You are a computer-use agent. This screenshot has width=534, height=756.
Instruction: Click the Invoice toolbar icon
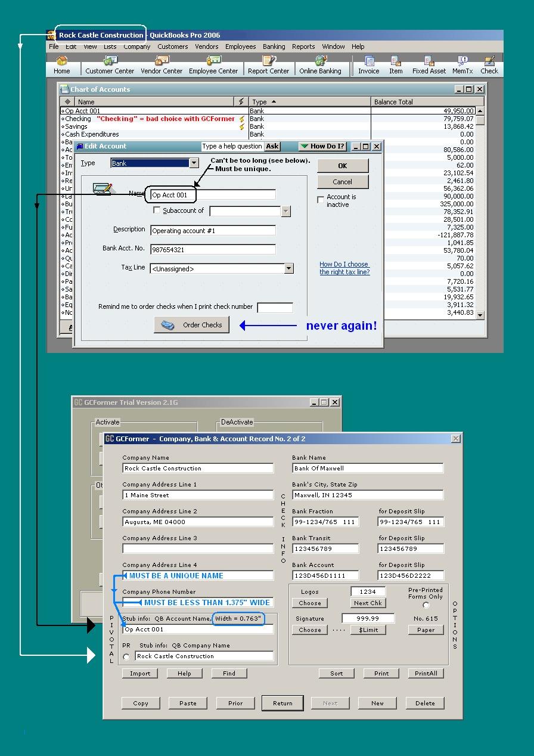(x=369, y=65)
